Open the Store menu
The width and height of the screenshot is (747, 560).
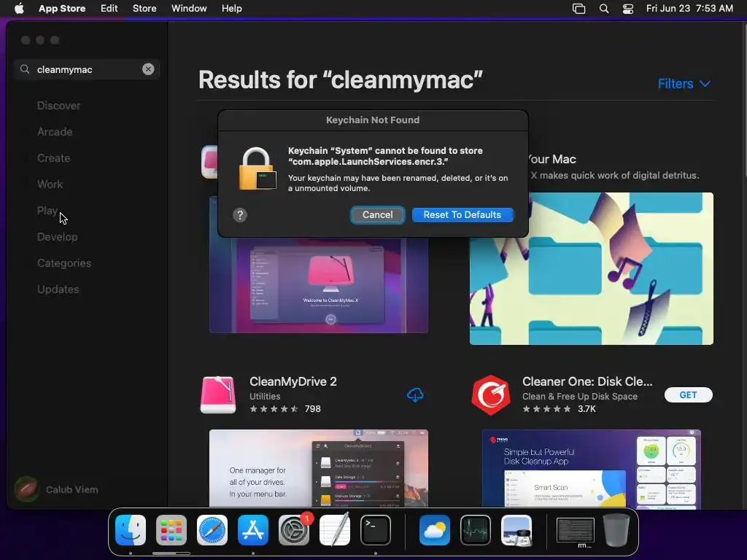pos(144,9)
